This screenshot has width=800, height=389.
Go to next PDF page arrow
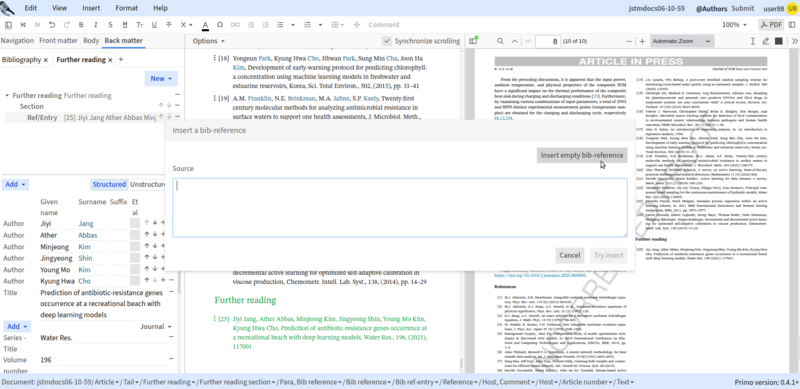(528, 41)
